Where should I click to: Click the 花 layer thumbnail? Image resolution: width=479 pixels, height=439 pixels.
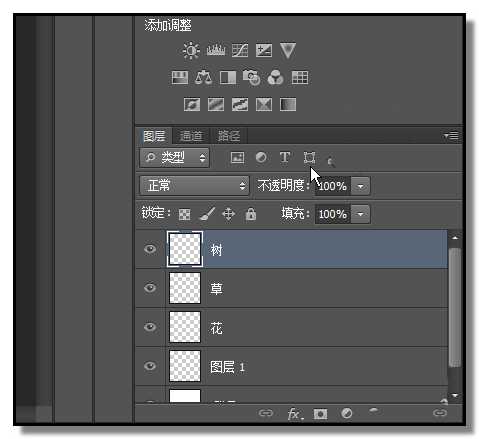pos(185,327)
